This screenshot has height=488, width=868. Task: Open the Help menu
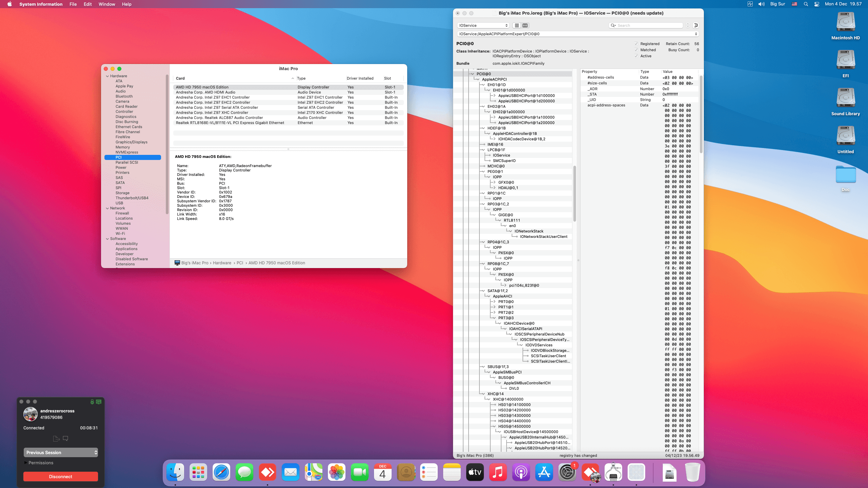pyautogui.click(x=126, y=4)
